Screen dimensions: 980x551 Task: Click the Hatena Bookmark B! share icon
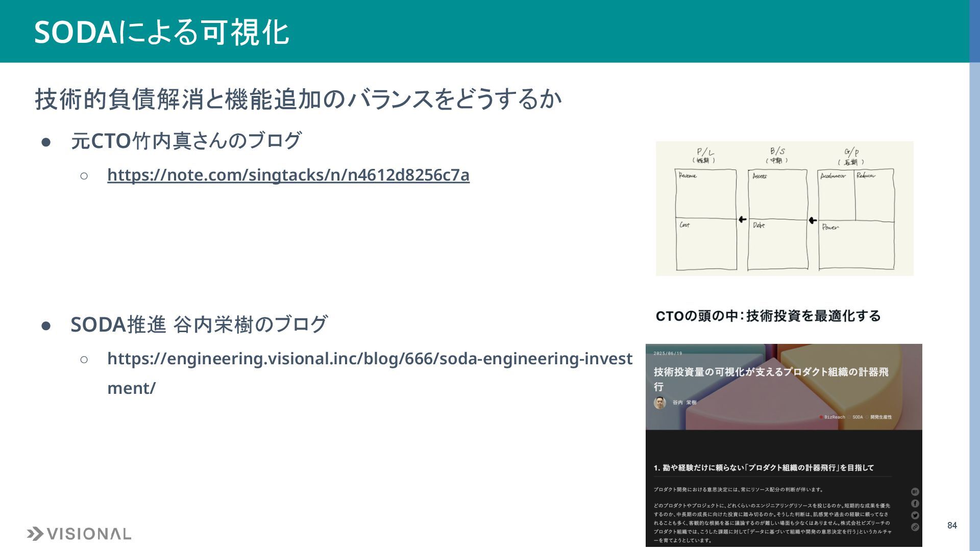[915, 492]
